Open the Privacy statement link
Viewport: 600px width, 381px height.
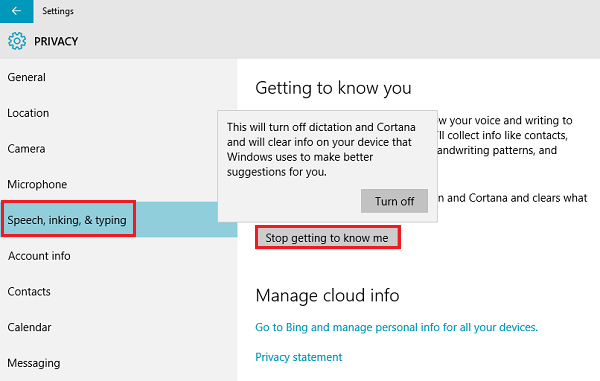point(298,357)
